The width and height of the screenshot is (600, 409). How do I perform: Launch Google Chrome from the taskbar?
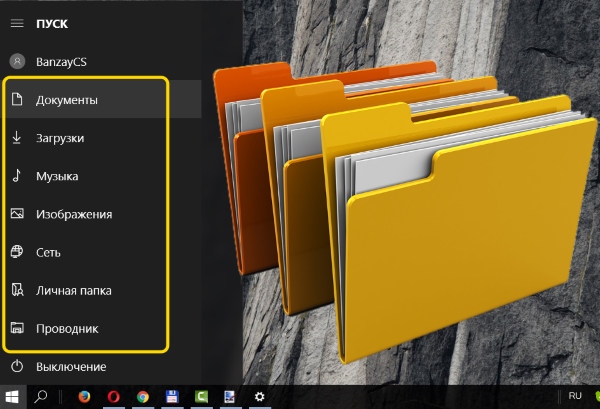(x=143, y=397)
